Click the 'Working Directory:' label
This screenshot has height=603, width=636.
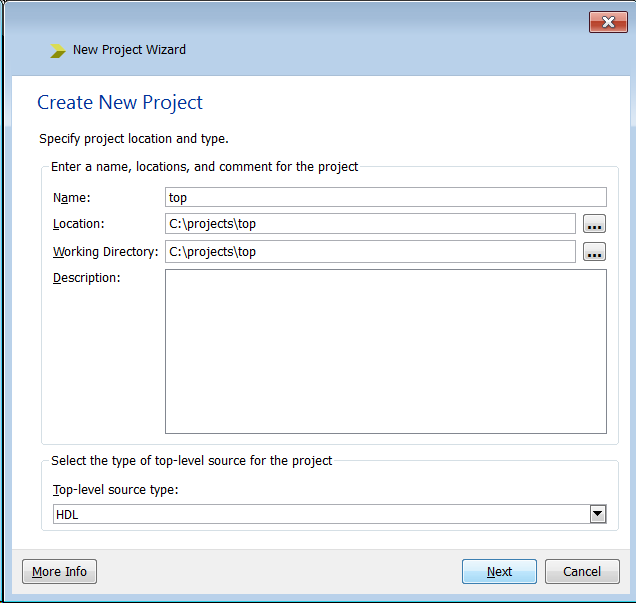(105, 252)
